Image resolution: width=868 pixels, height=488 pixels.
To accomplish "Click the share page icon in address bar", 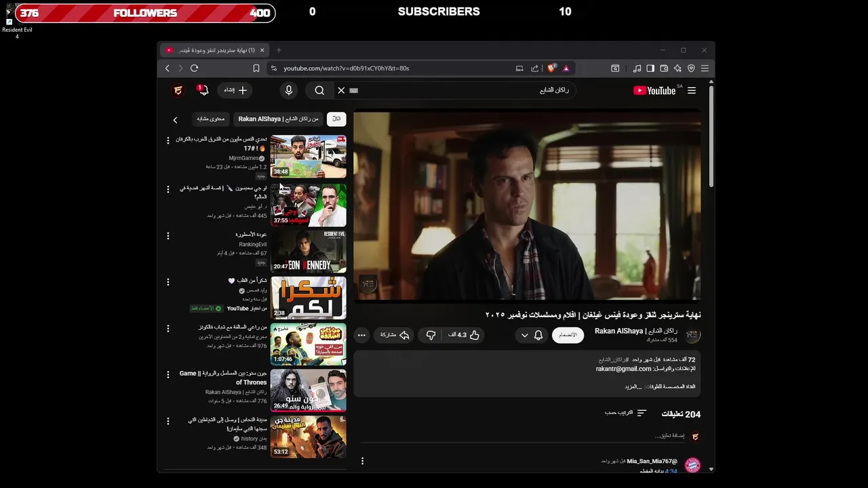I will [534, 68].
